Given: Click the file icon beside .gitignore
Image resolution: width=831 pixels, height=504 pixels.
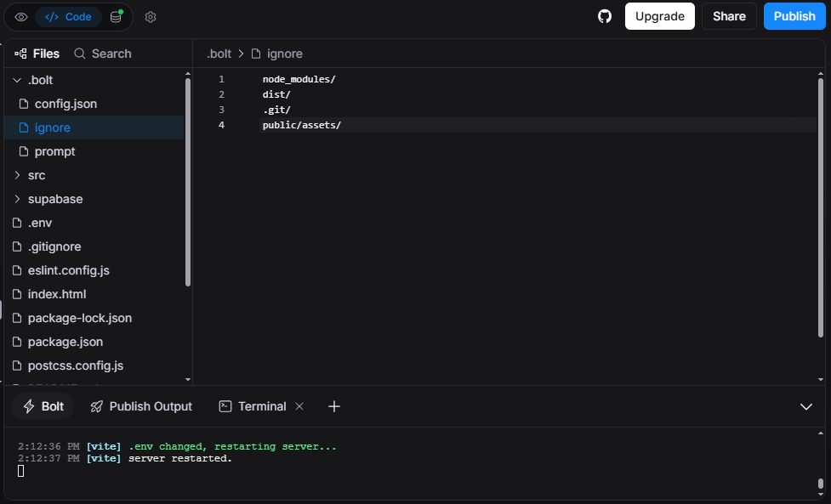Looking at the screenshot, I should click(x=17, y=246).
